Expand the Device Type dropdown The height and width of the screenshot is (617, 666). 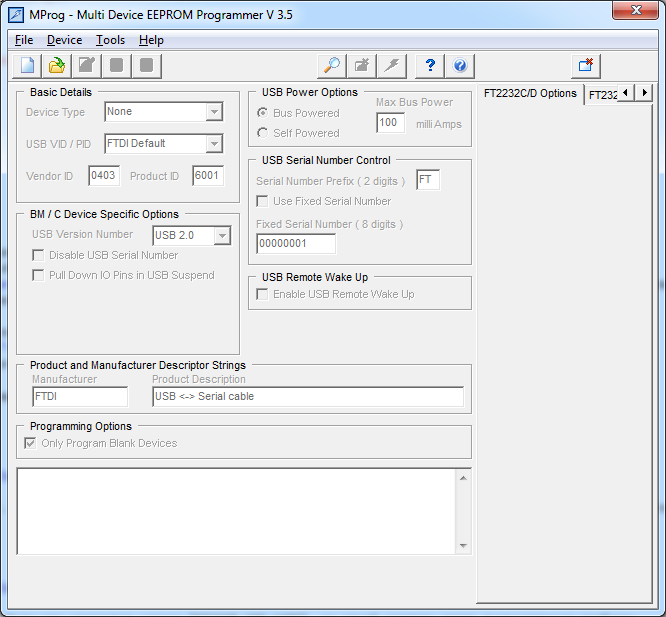214,112
